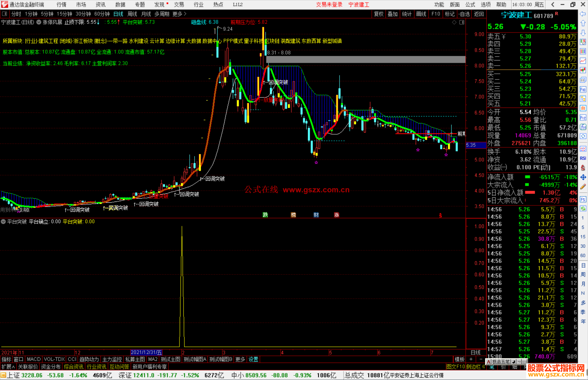Screen dimensions: 588x380
Task: Open the 复权 adjustment option
Action: pos(379,14)
